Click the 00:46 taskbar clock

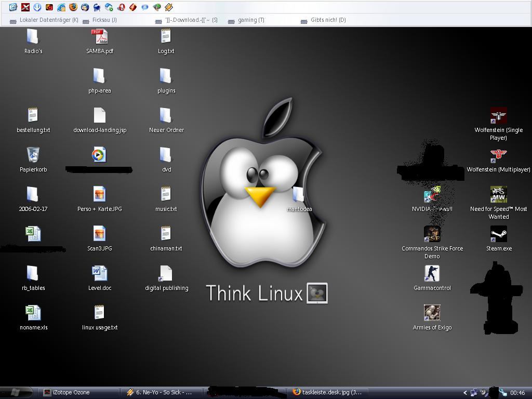pos(517,393)
